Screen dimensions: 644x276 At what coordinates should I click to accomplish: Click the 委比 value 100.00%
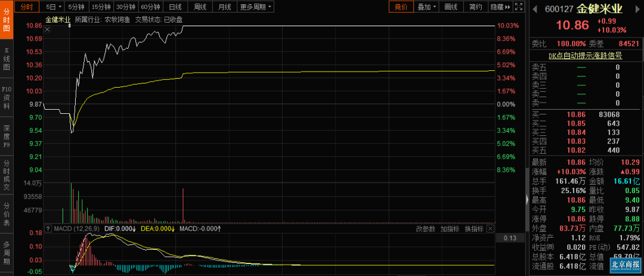[571, 44]
